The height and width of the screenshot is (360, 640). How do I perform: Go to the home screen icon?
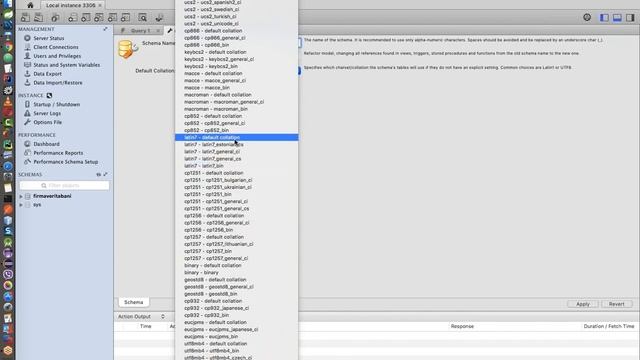(30, 5)
